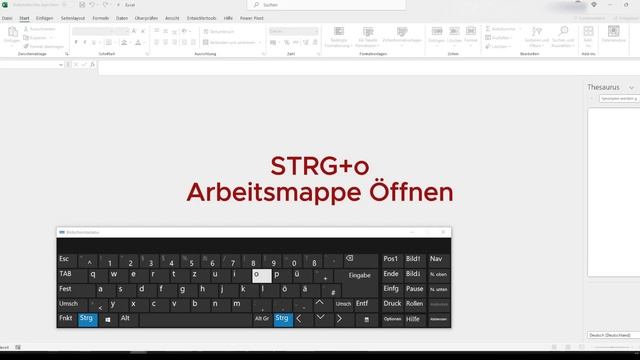Undo the last action in the Quick Access Toolbar
The height and width of the screenshot is (360, 640).
point(92,5)
